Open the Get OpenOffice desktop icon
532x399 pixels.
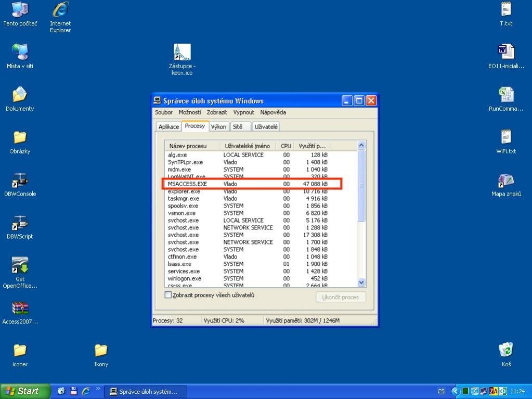tap(20, 265)
